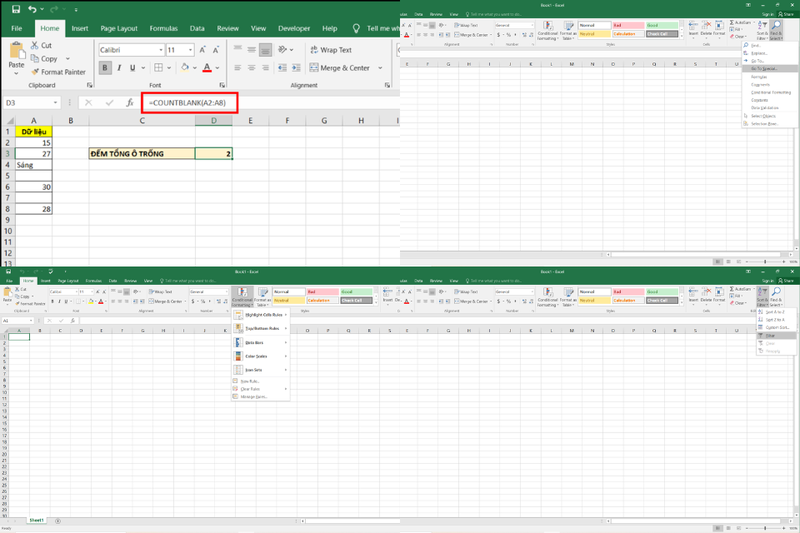Screen dimensions: 800x533
Task: Click Font Color red A in COUNTBLANK window
Action: [207, 67]
